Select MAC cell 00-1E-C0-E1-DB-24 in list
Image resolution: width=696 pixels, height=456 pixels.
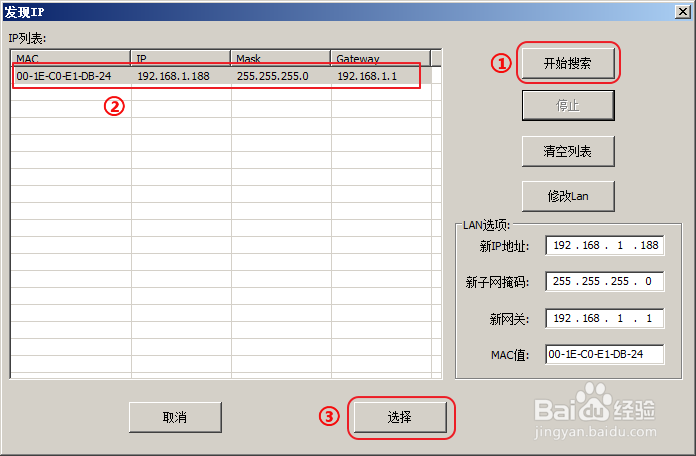coord(63,76)
